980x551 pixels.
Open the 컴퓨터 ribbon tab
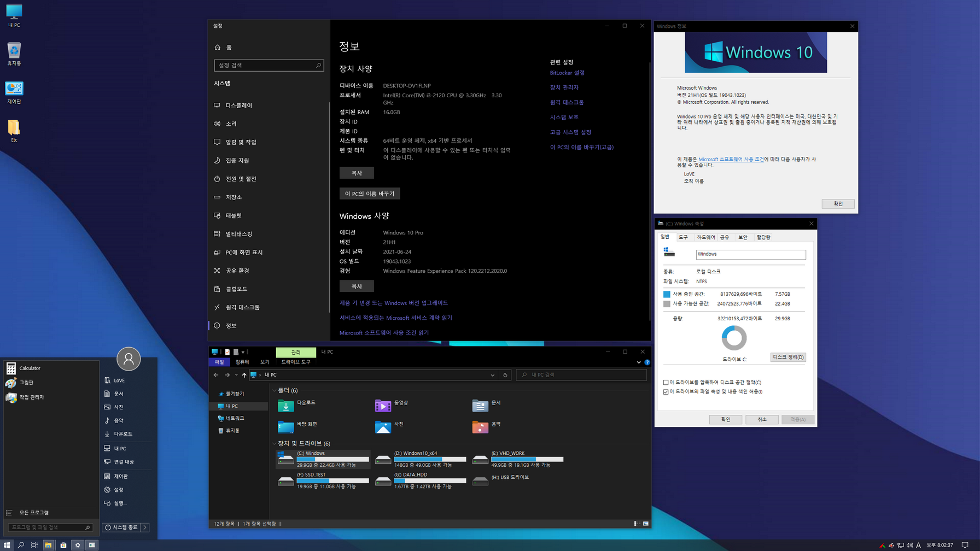tap(242, 362)
